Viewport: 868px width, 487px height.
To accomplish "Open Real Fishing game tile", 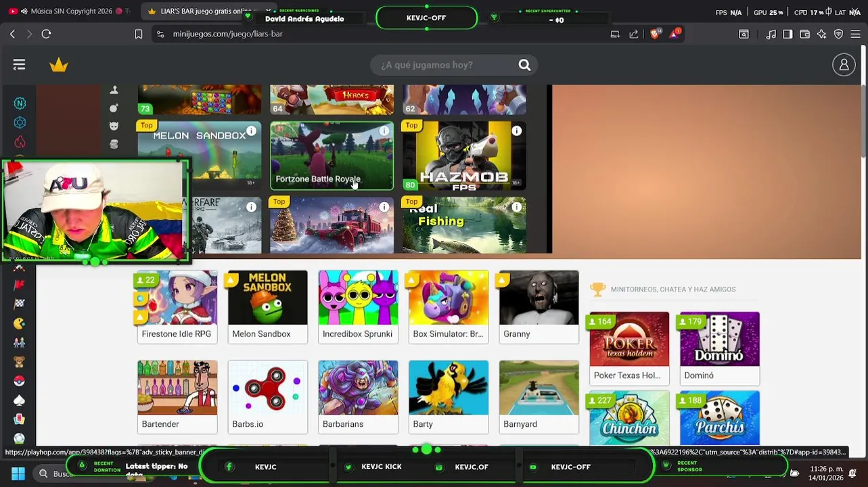I will pyautogui.click(x=464, y=225).
